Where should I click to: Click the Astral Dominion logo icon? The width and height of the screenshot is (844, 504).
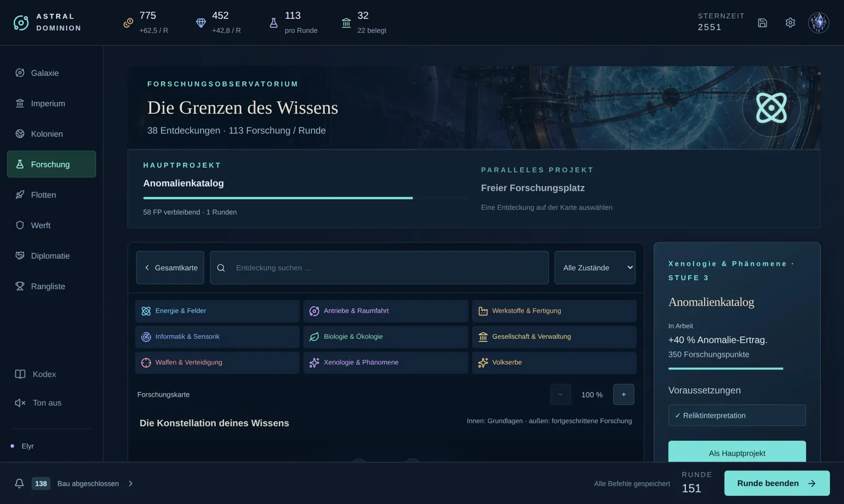click(21, 23)
